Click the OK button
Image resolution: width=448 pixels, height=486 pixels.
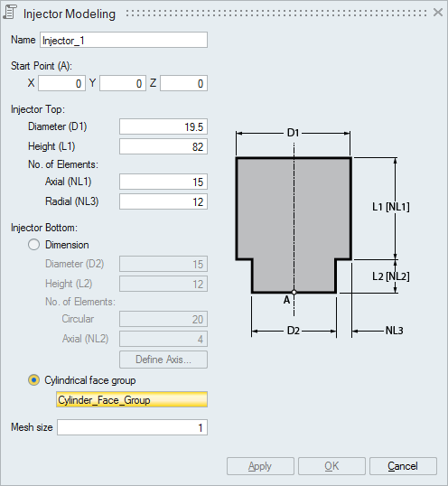[331, 466]
